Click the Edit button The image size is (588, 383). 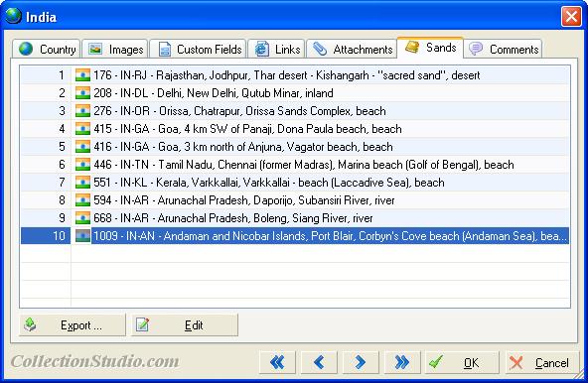[185, 324]
